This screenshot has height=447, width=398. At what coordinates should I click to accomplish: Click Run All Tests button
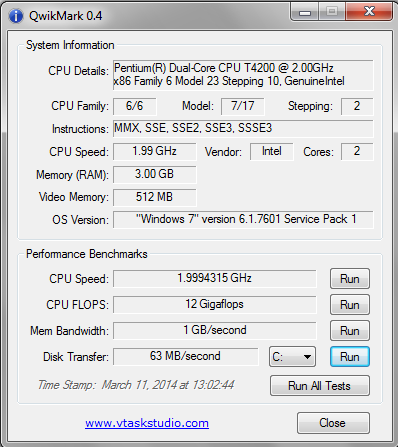[320, 386]
